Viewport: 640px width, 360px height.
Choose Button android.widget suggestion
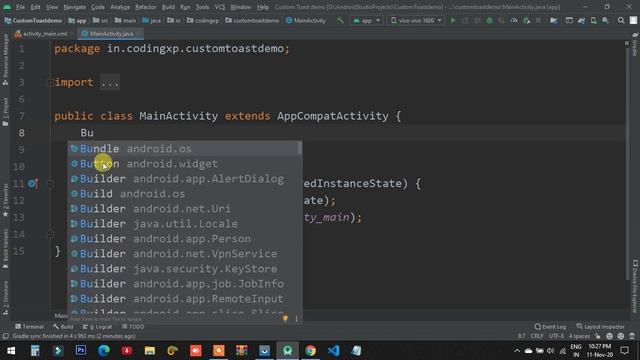[184, 164]
